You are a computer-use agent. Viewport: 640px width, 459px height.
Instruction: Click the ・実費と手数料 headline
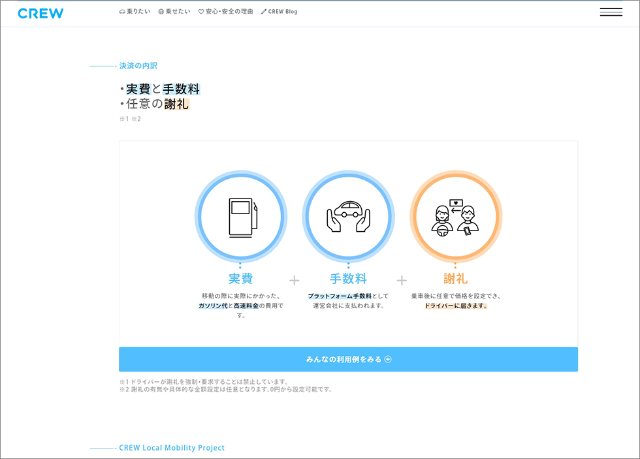pyautogui.click(x=160, y=89)
